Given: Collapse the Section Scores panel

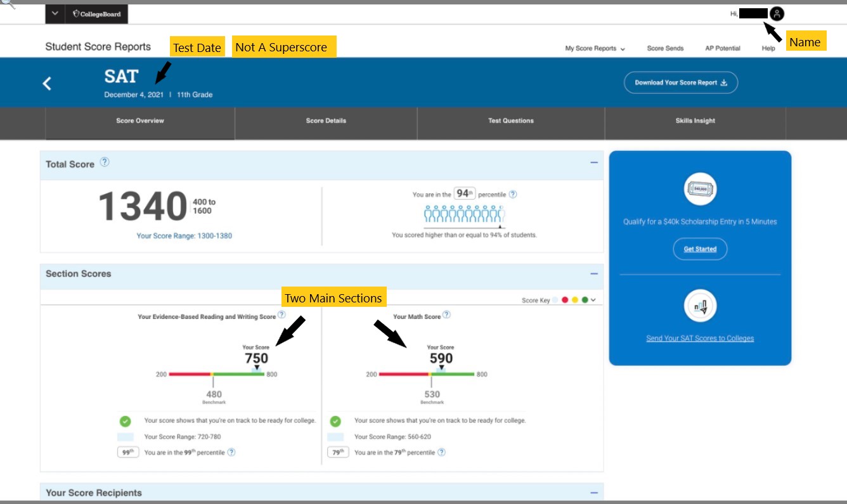Looking at the screenshot, I should click(x=594, y=274).
